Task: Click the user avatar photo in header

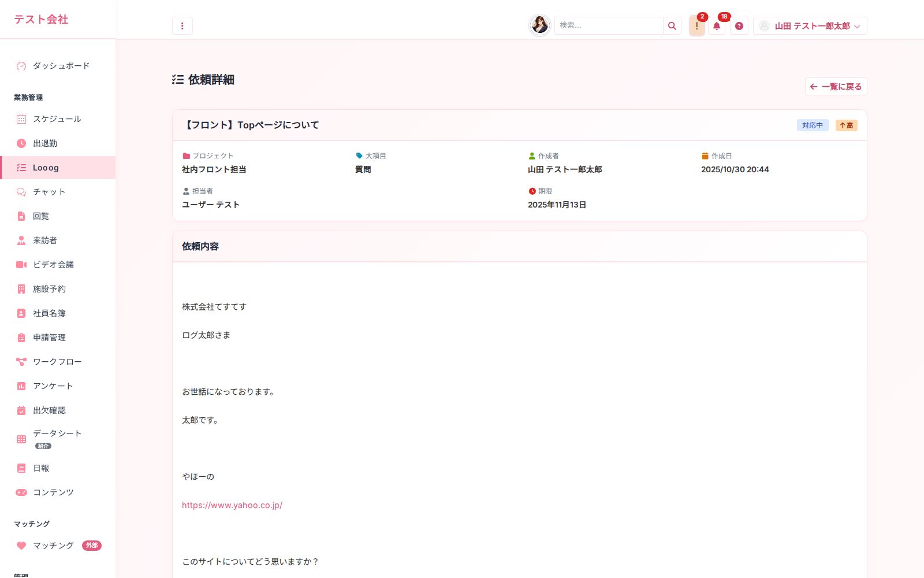Action: [540, 25]
